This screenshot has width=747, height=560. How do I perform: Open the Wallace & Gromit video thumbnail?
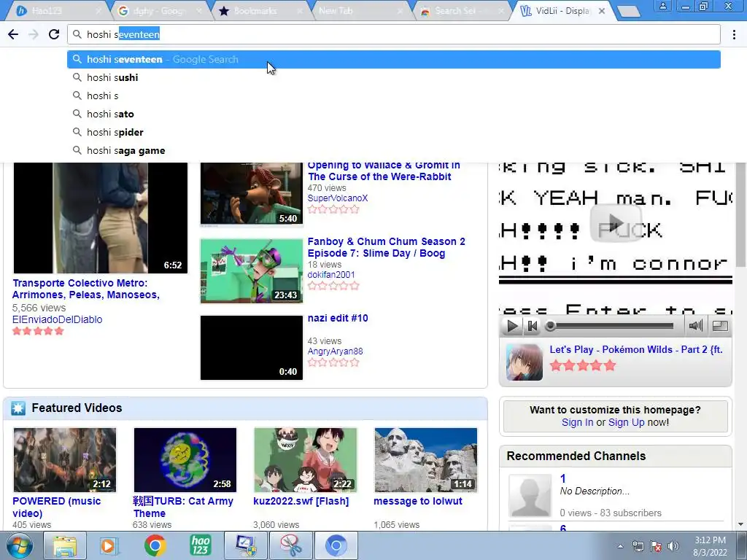(252, 193)
